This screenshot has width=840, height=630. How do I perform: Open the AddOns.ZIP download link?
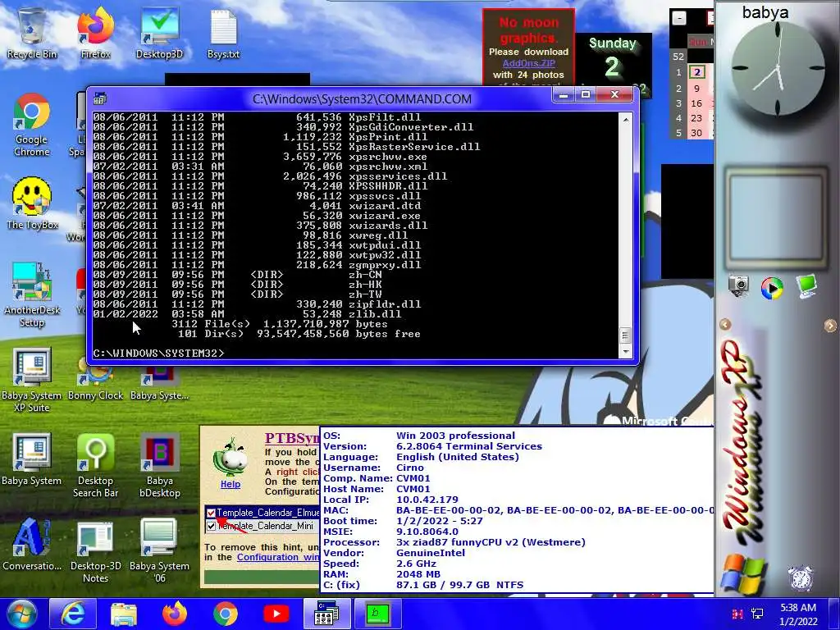pyautogui.click(x=529, y=63)
